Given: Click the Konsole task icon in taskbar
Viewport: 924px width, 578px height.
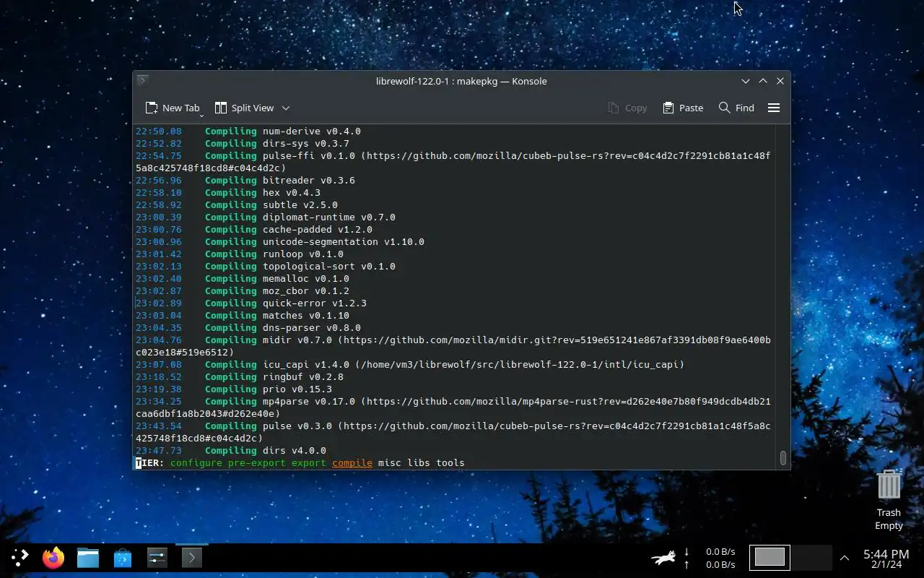Looking at the screenshot, I should (191, 558).
